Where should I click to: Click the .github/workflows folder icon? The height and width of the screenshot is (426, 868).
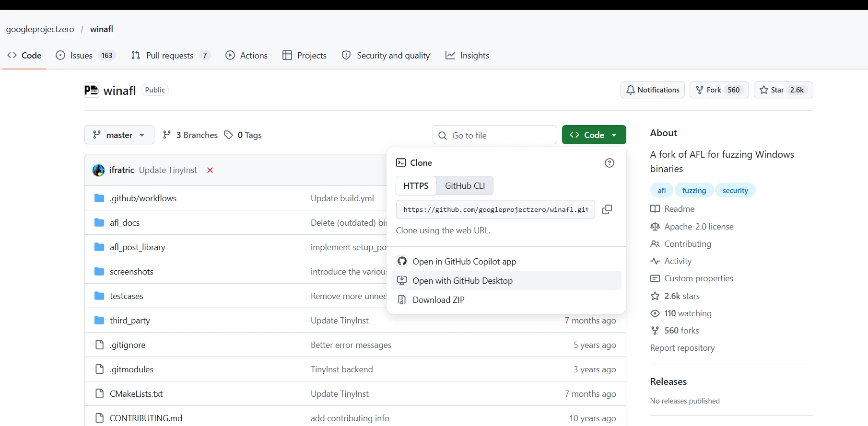pyautogui.click(x=99, y=198)
